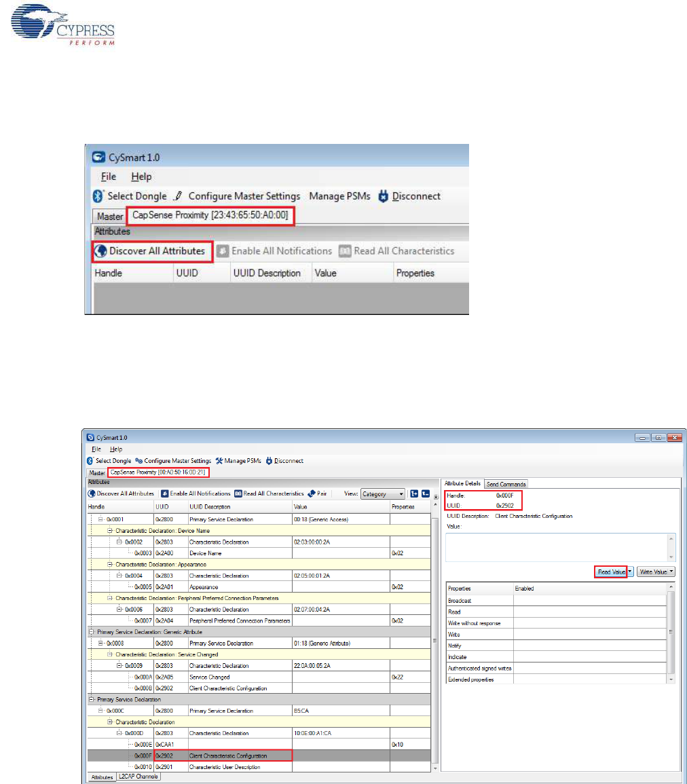687x784 pixels.
Task: Select the 0x0003 Device Name row
Action: click(259, 553)
